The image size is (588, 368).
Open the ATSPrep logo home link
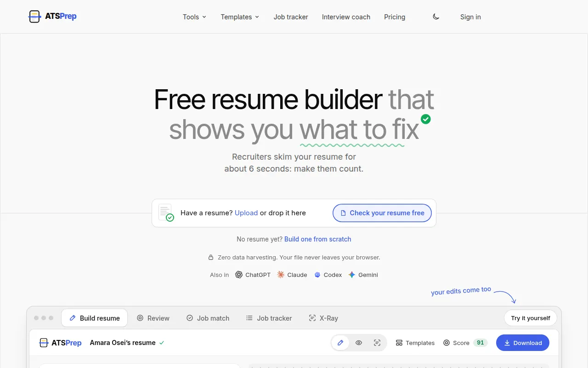pos(52,17)
